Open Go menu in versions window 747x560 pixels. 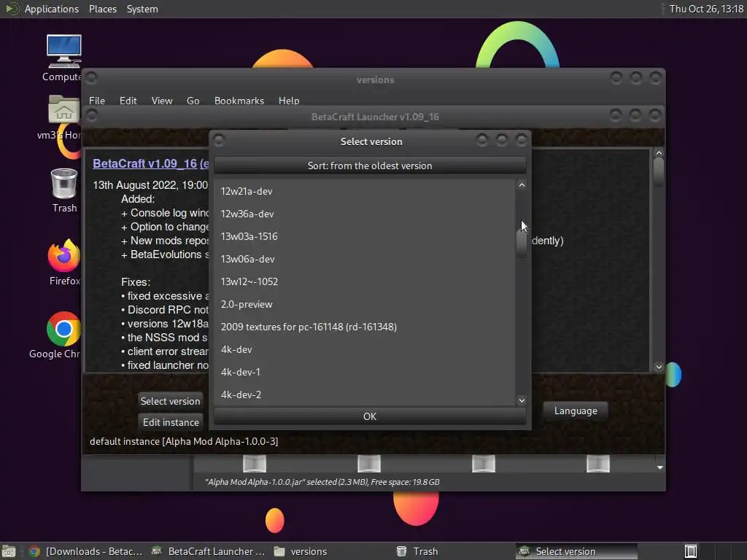193,101
